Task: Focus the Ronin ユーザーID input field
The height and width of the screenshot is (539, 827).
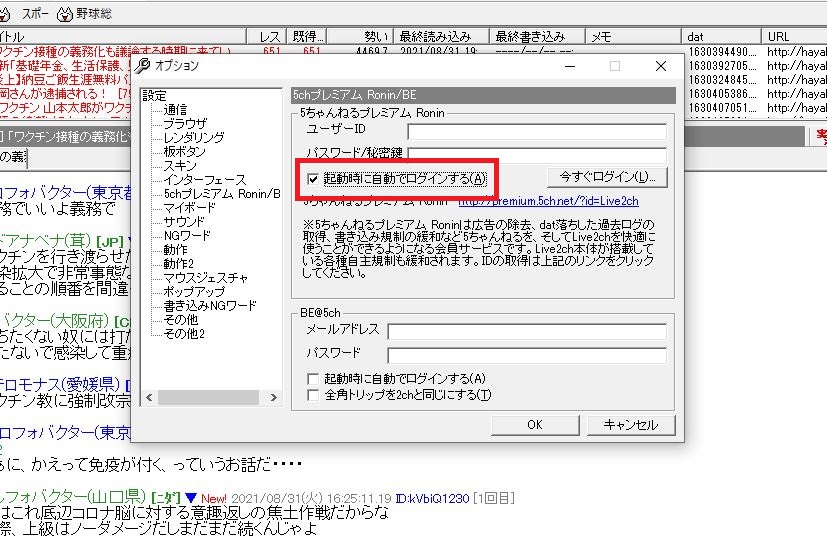Action: point(537,131)
